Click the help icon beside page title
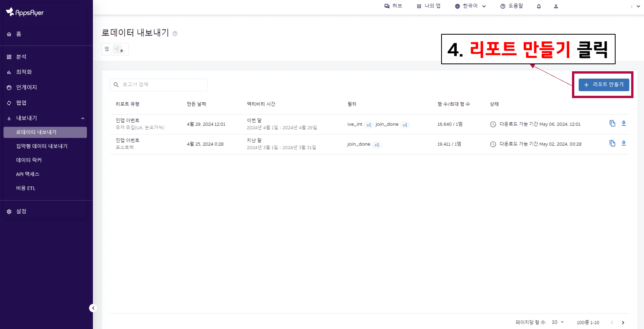 pos(175,33)
